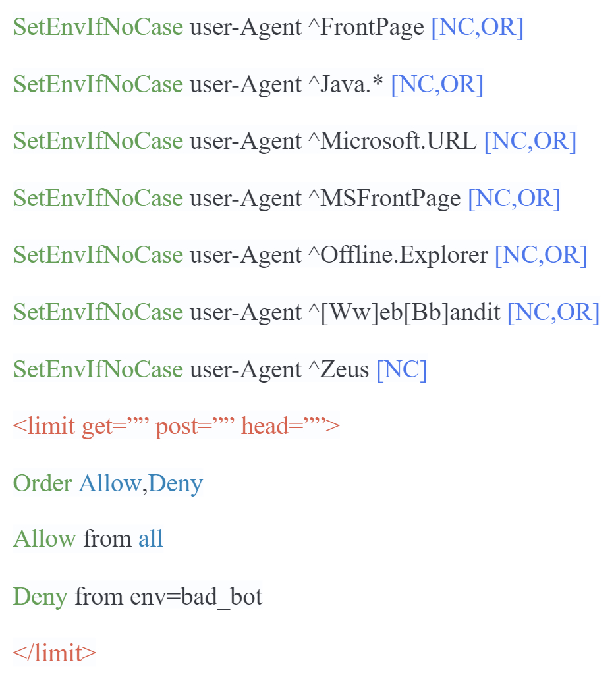Click the green Allow on Allow from all
Screen dimensions: 616x683
pyautogui.click(x=44, y=539)
